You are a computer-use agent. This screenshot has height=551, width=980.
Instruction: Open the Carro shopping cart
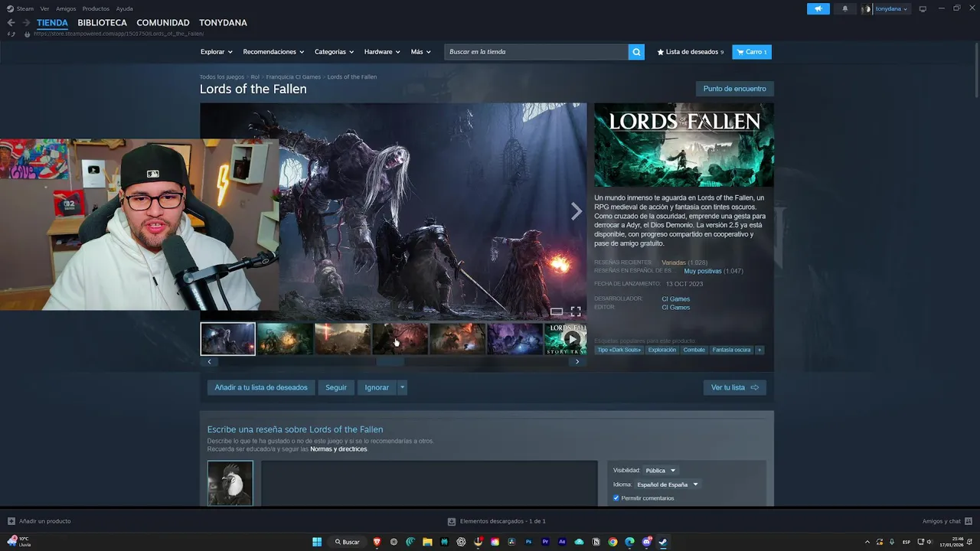point(752,52)
